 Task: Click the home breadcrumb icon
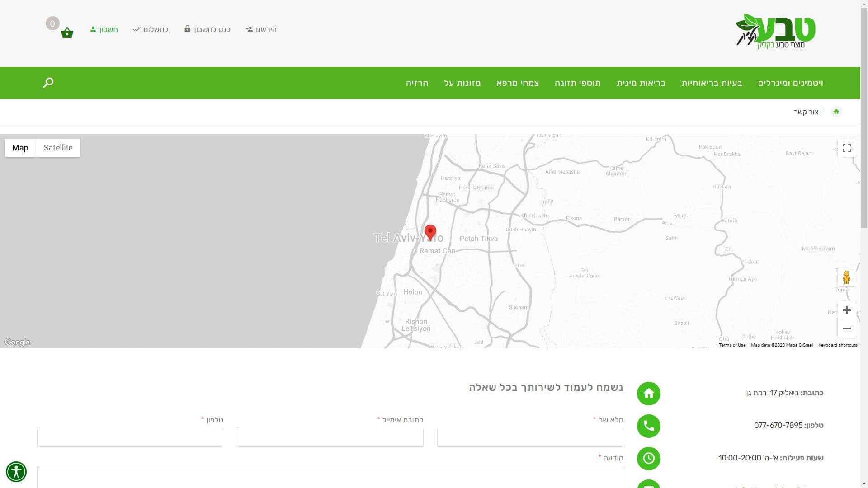click(x=836, y=112)
